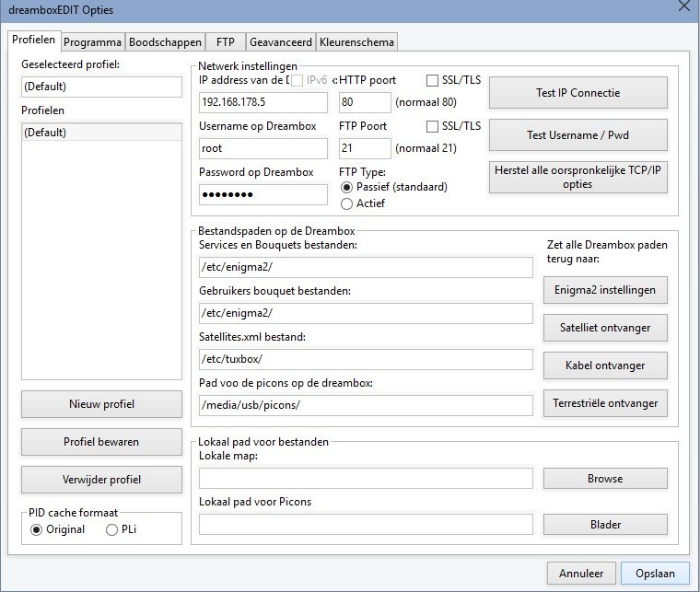Click the Lokaal pad voor Picons field
This screenshot has height=592, width=700.
pos(366,524)
